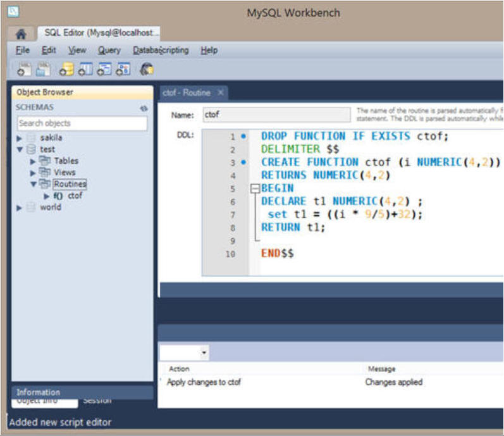Expand the sakila schema

[19, 138]
